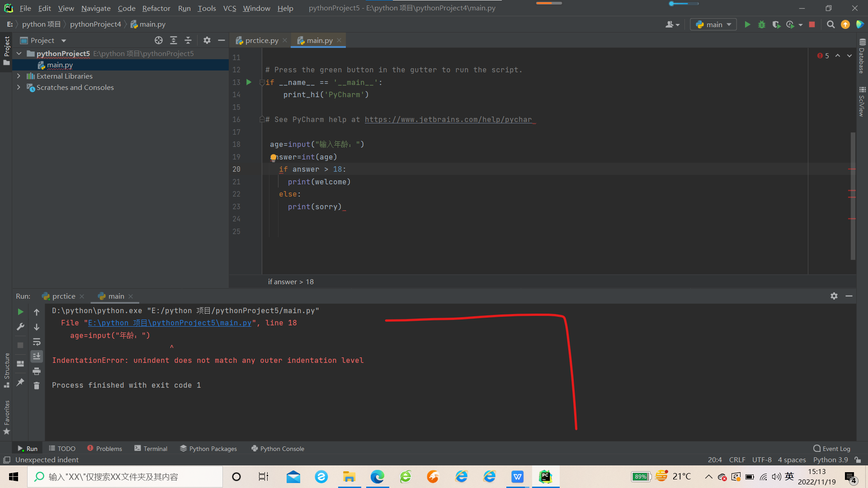Open the profiler run options dropdown arrow
Screen dimensions: 868x488
point(801,25)
